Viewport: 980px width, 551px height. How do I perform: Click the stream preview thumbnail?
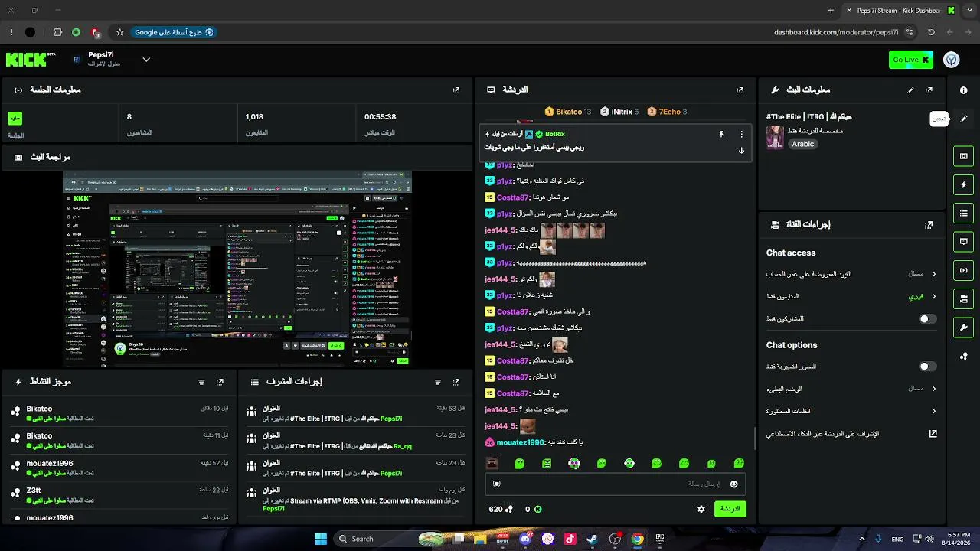[237, 269]
